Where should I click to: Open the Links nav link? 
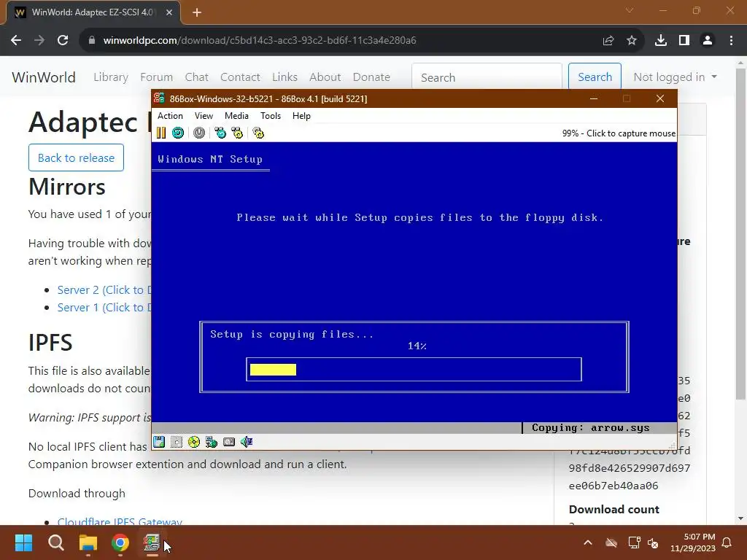point(285,77)
